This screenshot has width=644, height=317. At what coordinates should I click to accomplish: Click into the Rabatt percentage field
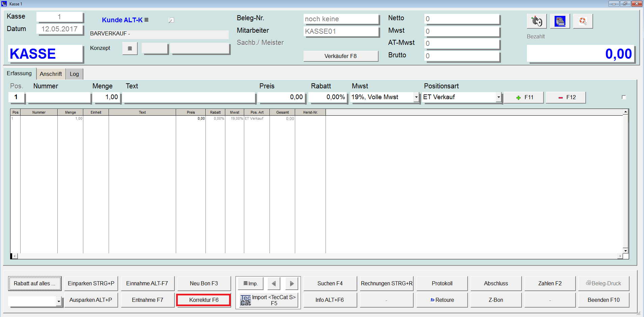(x=327, y=97)
